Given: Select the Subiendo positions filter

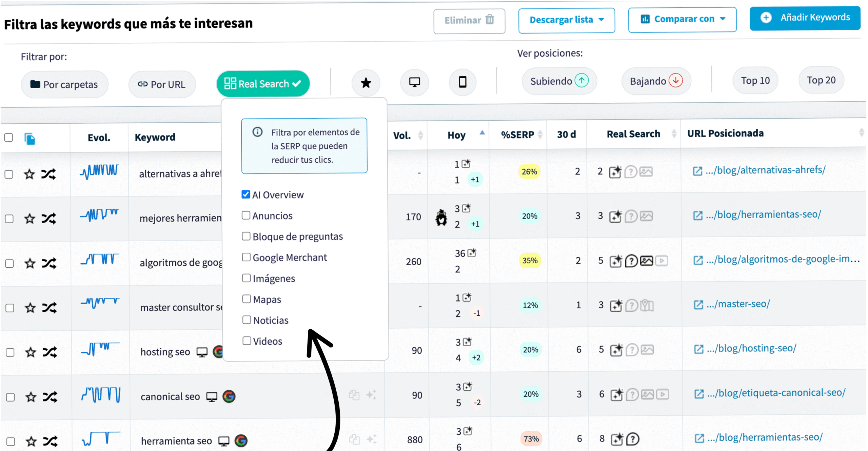Looking at the screenshot, I should [x=559, y=81].
